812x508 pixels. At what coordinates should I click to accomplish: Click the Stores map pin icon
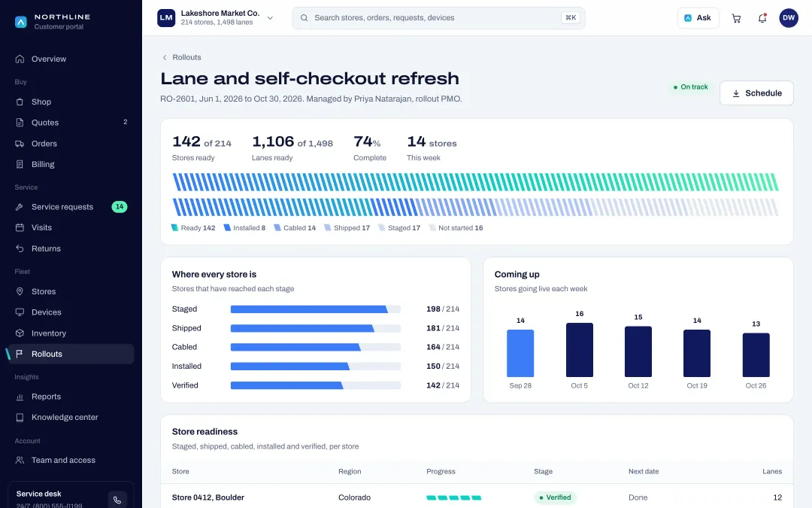pyautogui.click(x=20, y=291)
